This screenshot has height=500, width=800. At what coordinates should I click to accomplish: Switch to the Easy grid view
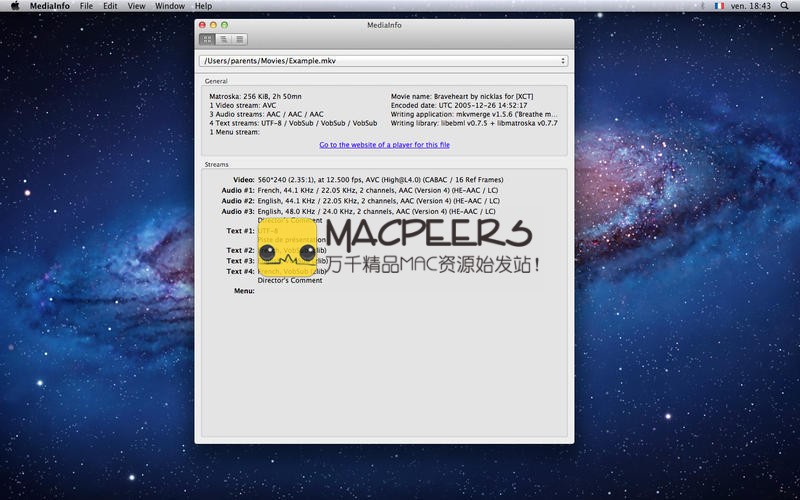[x=207, y=39]
